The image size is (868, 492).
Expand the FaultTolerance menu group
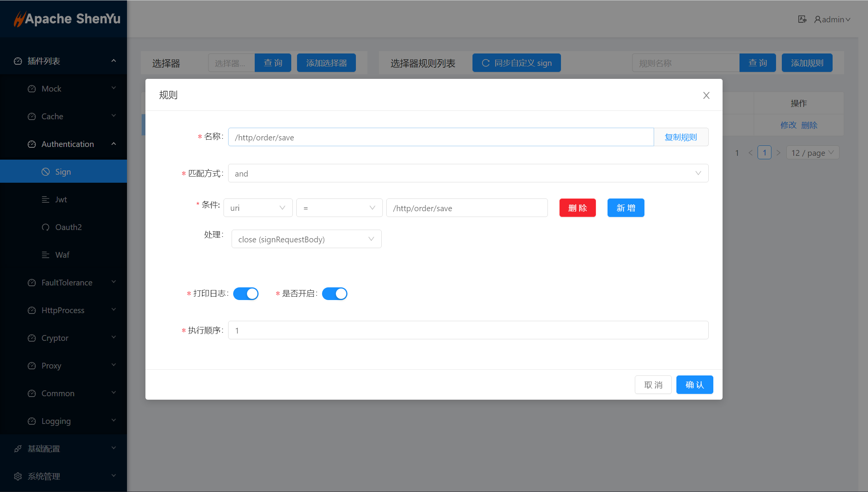67,282
